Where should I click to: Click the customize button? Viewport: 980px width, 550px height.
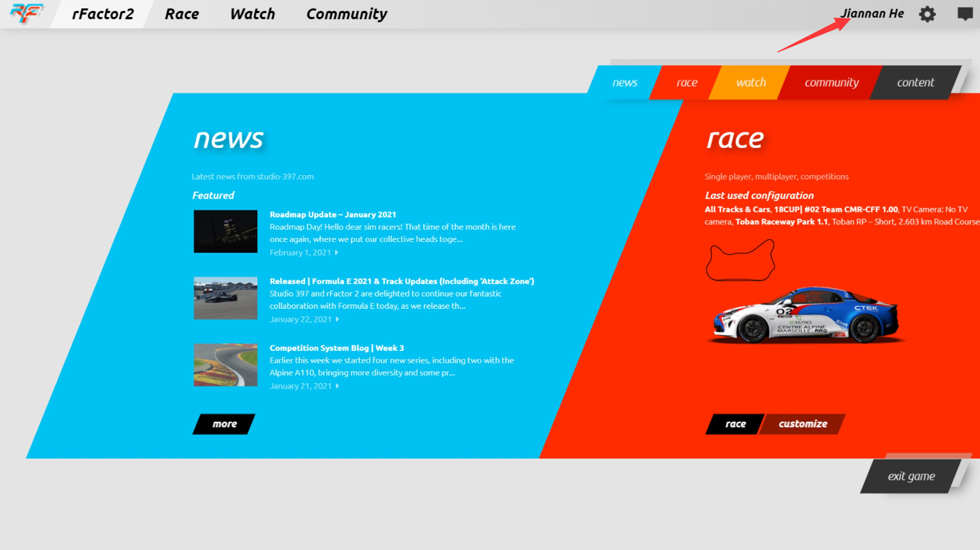tap(802, 424)
